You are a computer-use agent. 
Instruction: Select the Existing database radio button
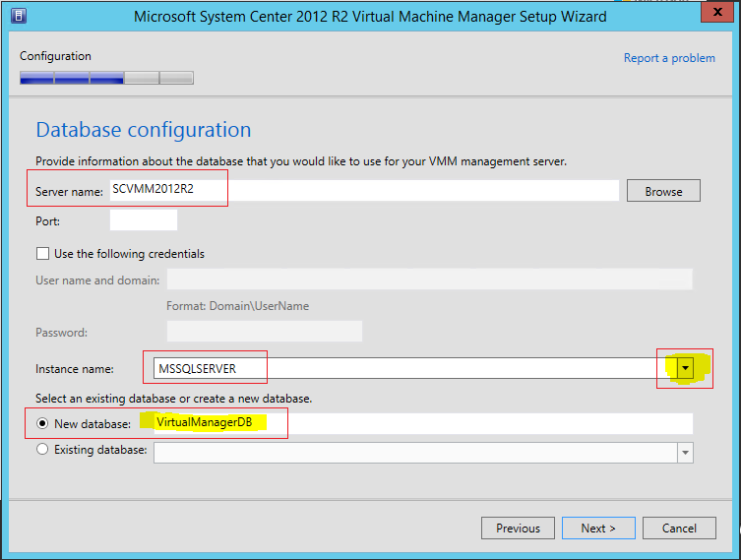[42, 449]
